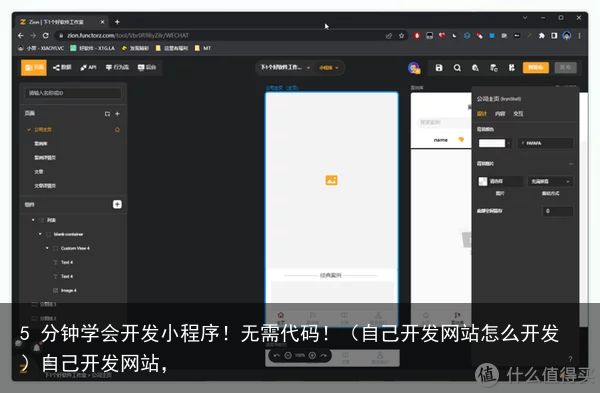This screenshot has height=393, width=600.
Task: Open the branch version icon
Action: [512, 68]
